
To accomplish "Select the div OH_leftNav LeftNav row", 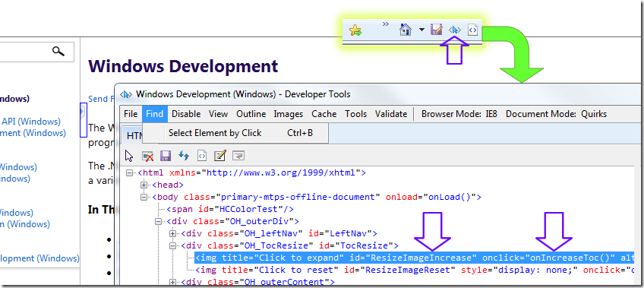I will (279, 234).
